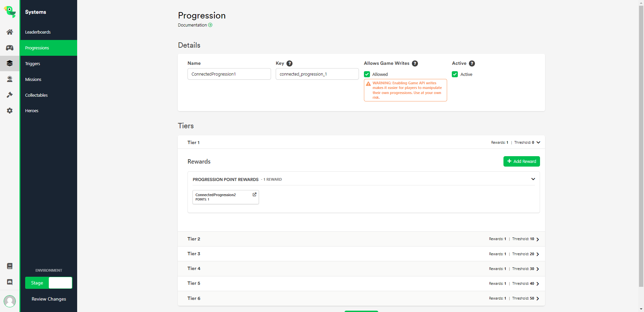Image resolution: width=644 pixels, height=312 pixels.
Task: Collapse the Tier 1 section
Action: (x=538, y=142)
